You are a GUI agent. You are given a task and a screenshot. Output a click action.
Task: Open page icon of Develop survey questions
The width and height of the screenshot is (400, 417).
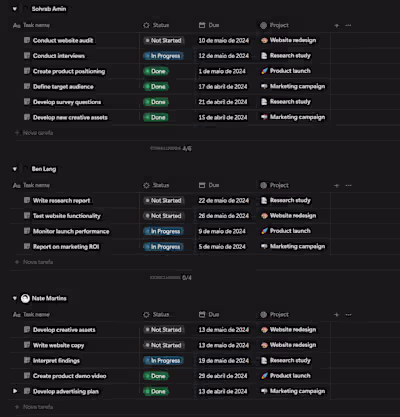point(27,102)
